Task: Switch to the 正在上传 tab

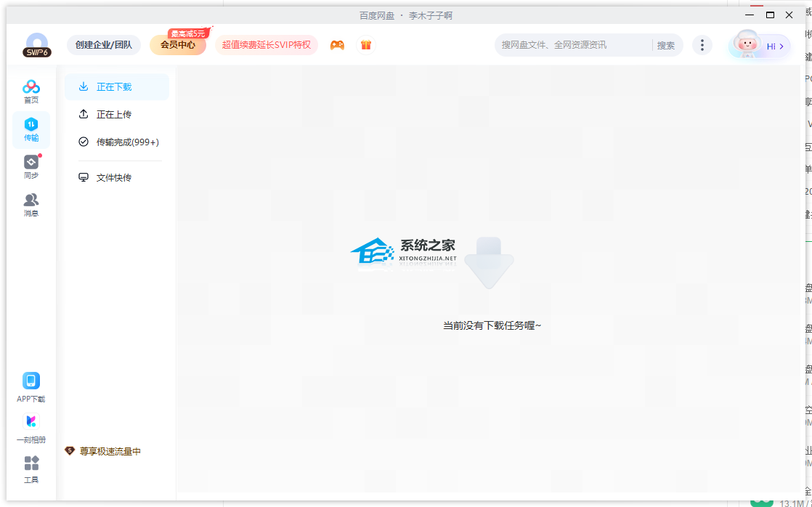Action: pyautogui.click(x=117, y=115)
